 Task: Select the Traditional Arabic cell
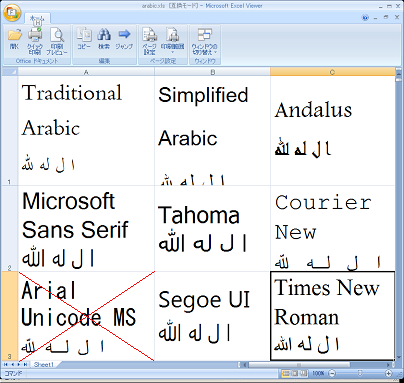tap(86, 131)
